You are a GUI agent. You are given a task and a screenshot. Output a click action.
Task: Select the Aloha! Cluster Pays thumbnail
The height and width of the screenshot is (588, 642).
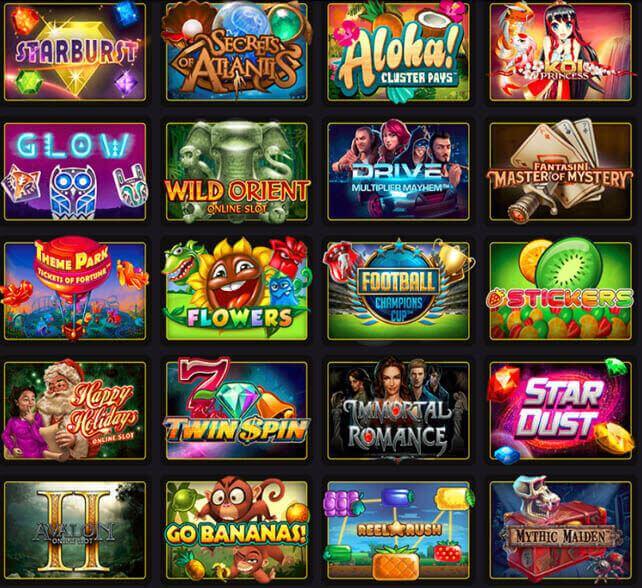click(x=398, y=52)
